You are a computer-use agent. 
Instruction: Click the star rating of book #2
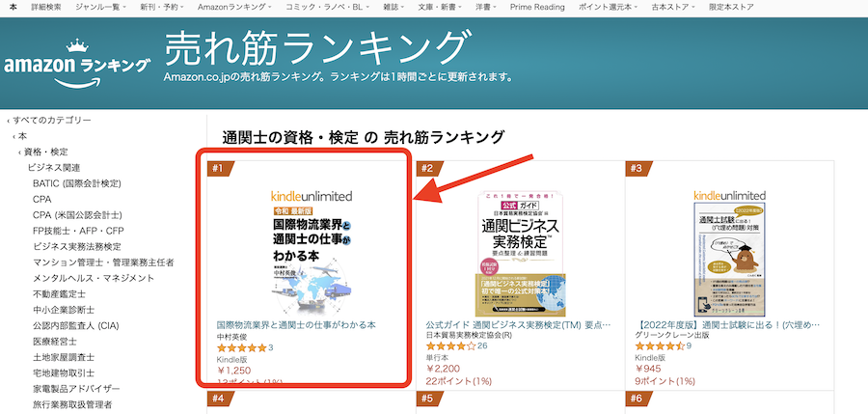pyautogui.click(x=449, y=346)
